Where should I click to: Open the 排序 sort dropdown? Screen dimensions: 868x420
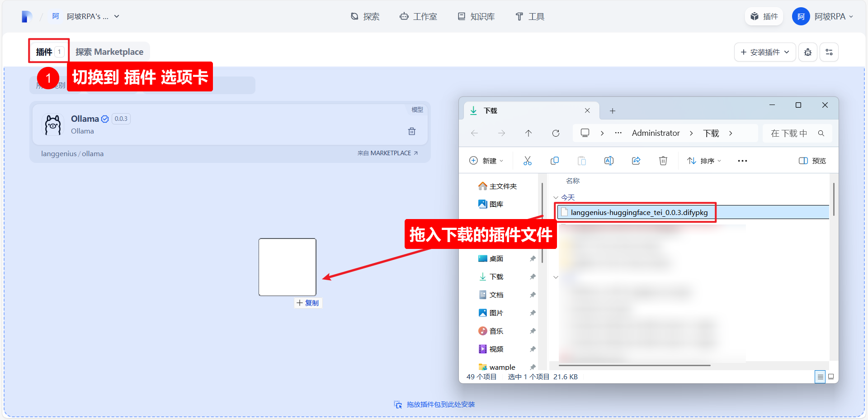704,161
